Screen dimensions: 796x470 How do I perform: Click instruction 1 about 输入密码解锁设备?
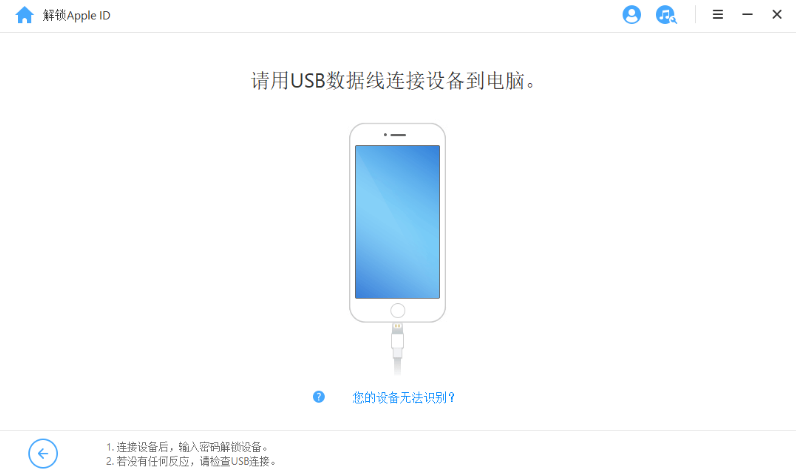pos(187,447)
